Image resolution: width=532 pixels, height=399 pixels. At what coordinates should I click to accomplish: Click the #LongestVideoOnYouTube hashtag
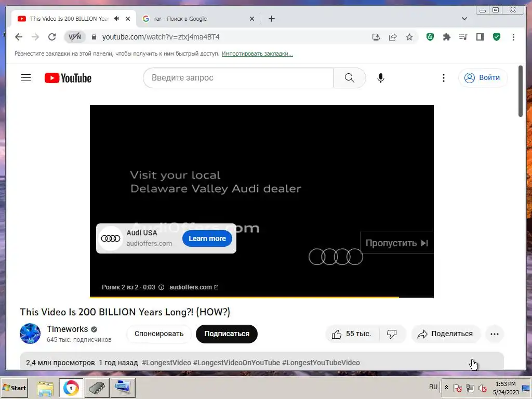(236, 363)
